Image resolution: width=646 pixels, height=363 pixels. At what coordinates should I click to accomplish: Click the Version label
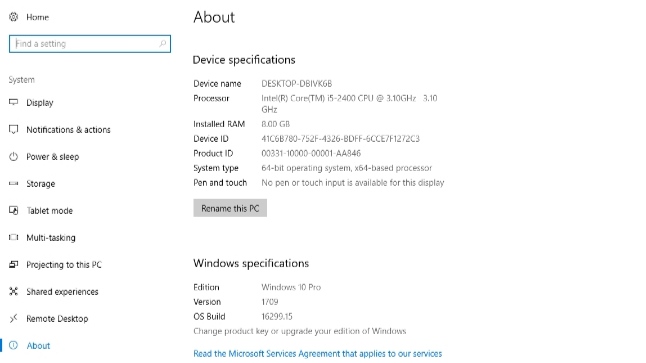[x=207, y=302]
